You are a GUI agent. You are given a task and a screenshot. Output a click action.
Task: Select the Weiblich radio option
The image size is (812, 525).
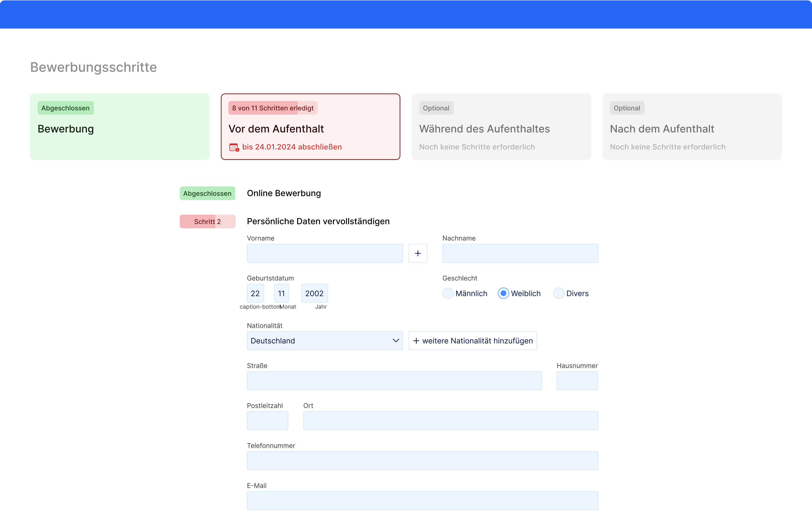pyautogui.click(x=503, y=293)
